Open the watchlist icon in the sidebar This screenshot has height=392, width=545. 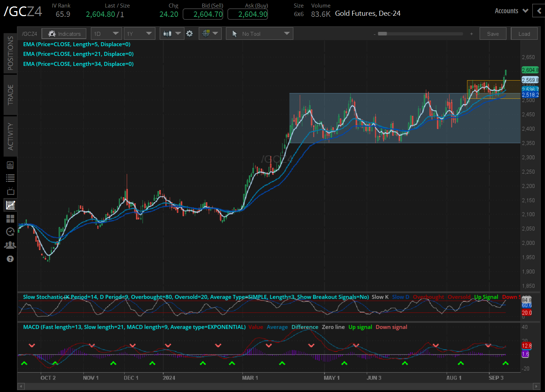tap(10, 178)
